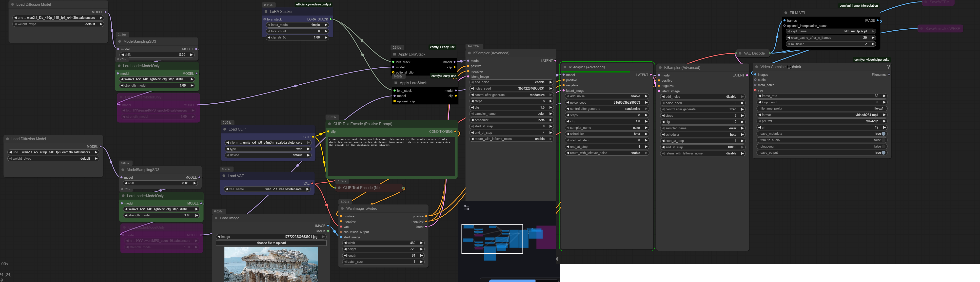Click the Load CLIP collapse dot
The image size is (980, 282).
click(x=225, y=129)
